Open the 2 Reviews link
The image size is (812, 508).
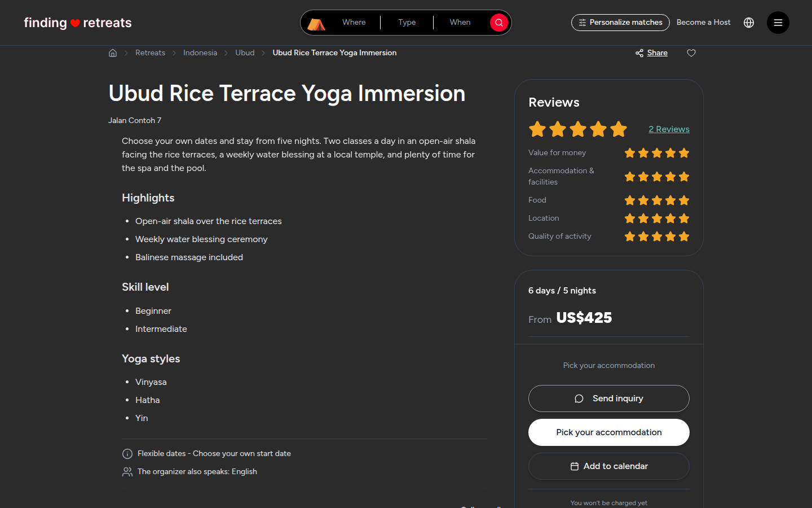point(669,129)
